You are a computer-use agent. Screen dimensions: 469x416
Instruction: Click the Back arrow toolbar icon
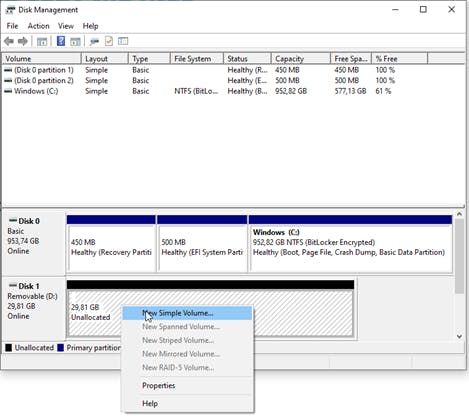[x=9, y=41]
